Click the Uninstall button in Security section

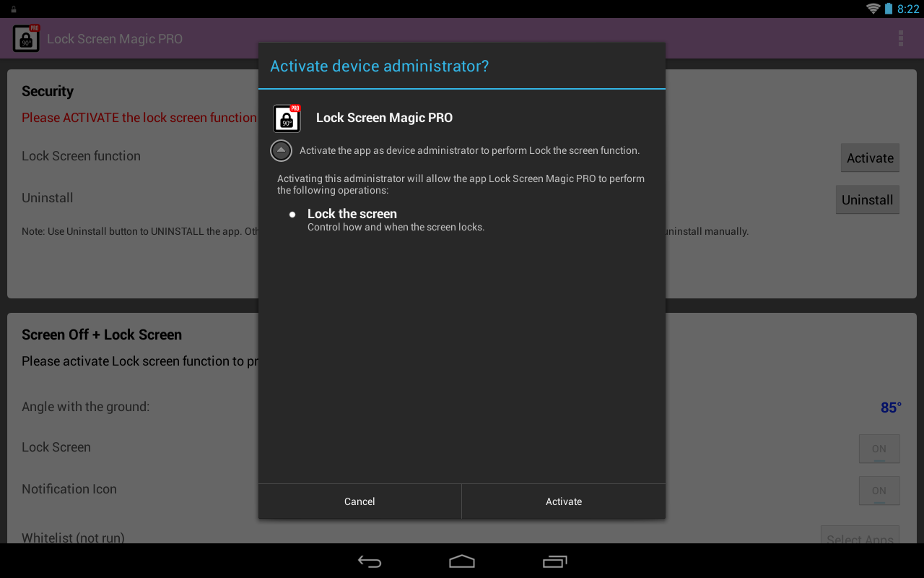pos(867,199)
